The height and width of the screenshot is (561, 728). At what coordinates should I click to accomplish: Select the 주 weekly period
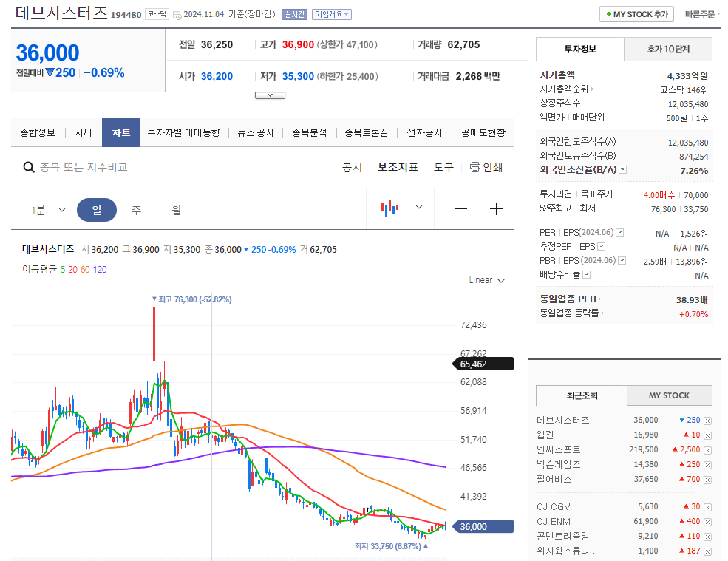[x=136, y=210]
